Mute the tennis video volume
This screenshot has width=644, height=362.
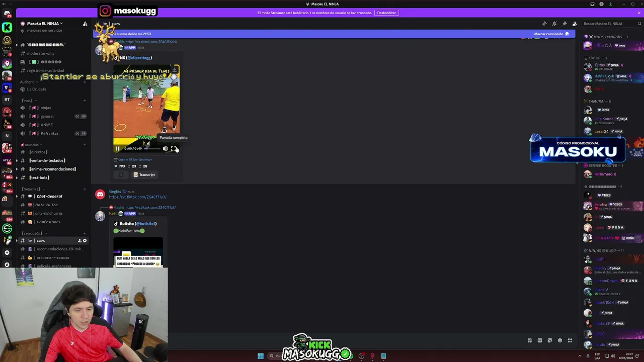coord(165,148)
